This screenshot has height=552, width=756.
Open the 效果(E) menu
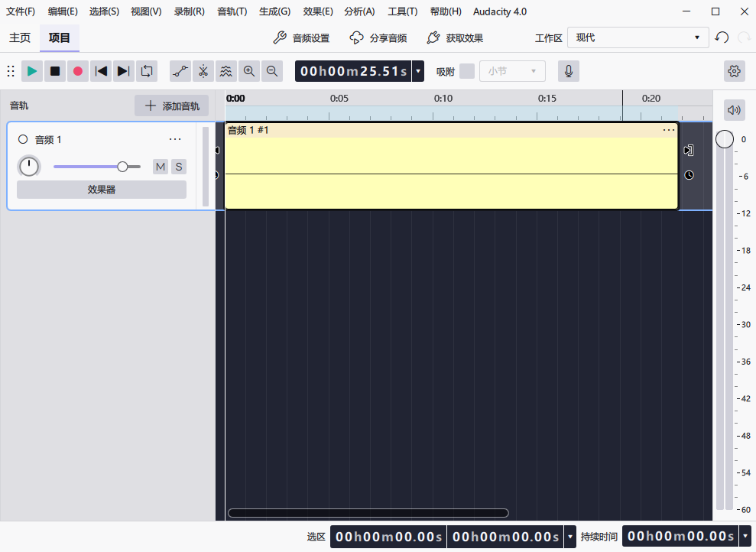coord(318,11)
